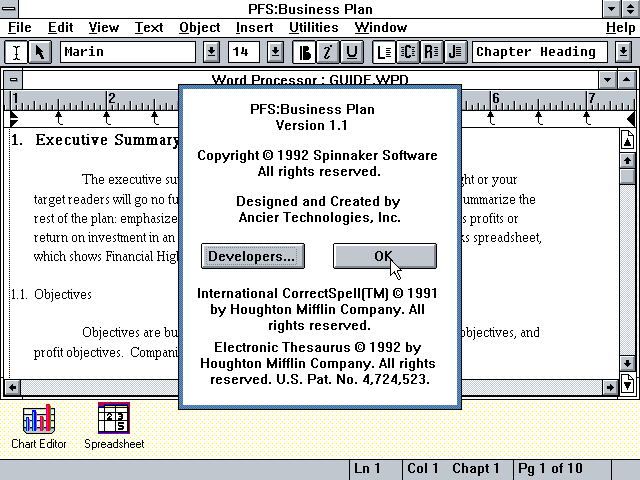Open the Help menu
This screenshot has height=480, width=640.
coord(620,27)
